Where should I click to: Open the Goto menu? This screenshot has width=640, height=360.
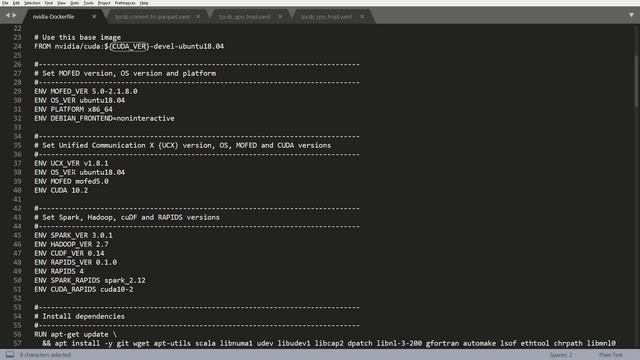click(x=74, y=3)
